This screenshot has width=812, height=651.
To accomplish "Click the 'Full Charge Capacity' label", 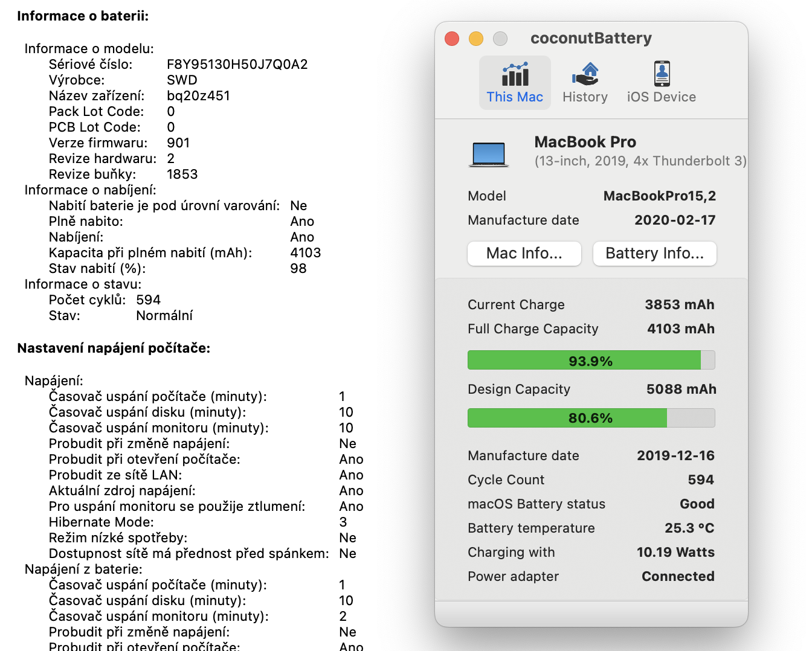I will (x=533, y=329).
